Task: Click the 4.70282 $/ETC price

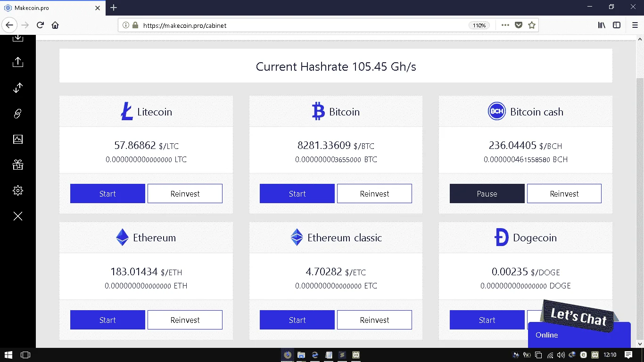Action: click(x=336, y=272)
